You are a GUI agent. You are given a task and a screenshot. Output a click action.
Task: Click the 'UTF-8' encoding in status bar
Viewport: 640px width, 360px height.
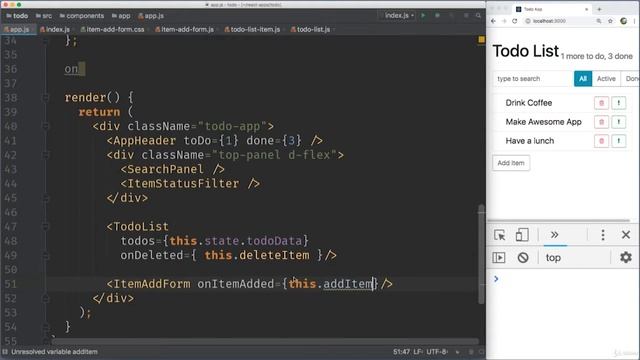[x=437, y=351]
